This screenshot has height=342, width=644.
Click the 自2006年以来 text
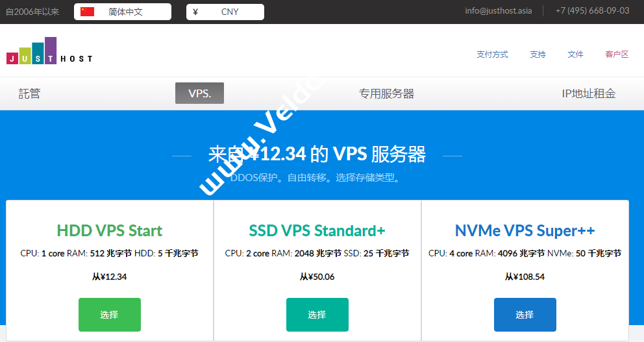pos(32,12)
